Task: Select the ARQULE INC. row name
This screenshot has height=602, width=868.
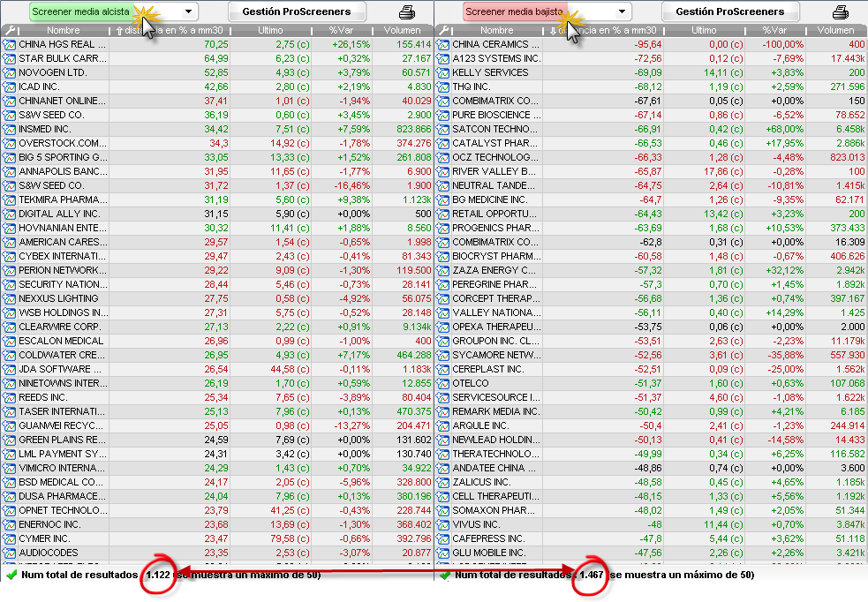Action: [480, 425]
